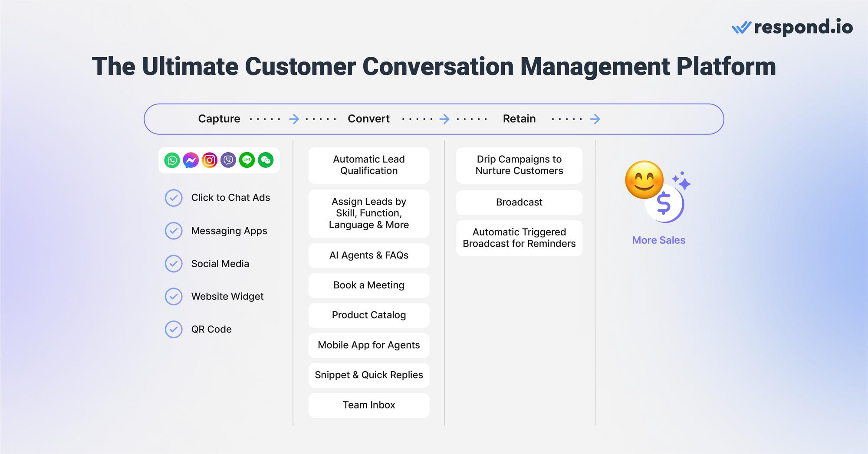Click the checkmark beside QR Code
Screen dimensions: 868x454
(174, 330)
